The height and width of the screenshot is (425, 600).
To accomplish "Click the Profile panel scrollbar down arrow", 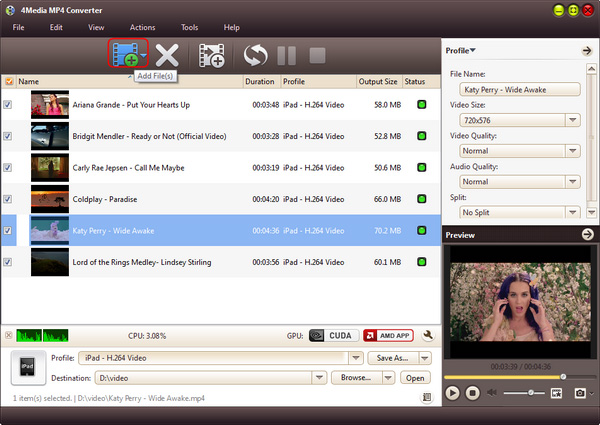I will click(x=591, y=212).
